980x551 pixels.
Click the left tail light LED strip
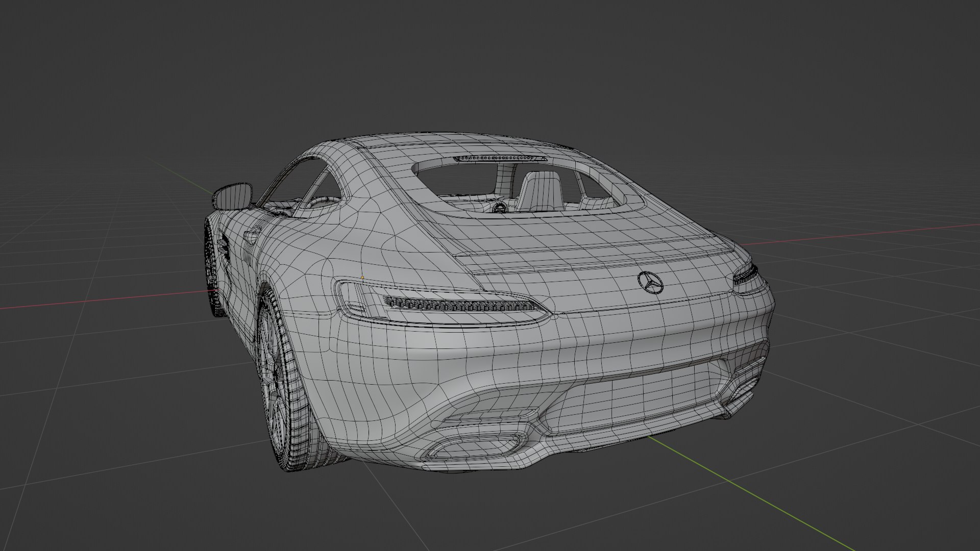[x=459, y=304]
